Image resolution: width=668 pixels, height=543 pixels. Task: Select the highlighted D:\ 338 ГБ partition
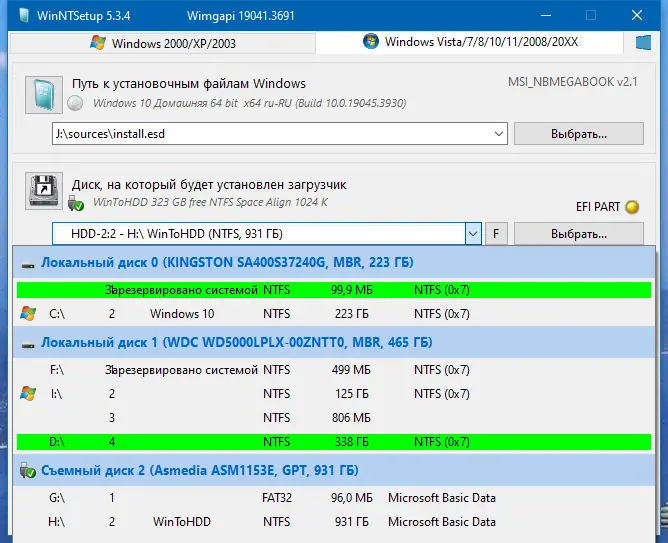coord(334,442)
